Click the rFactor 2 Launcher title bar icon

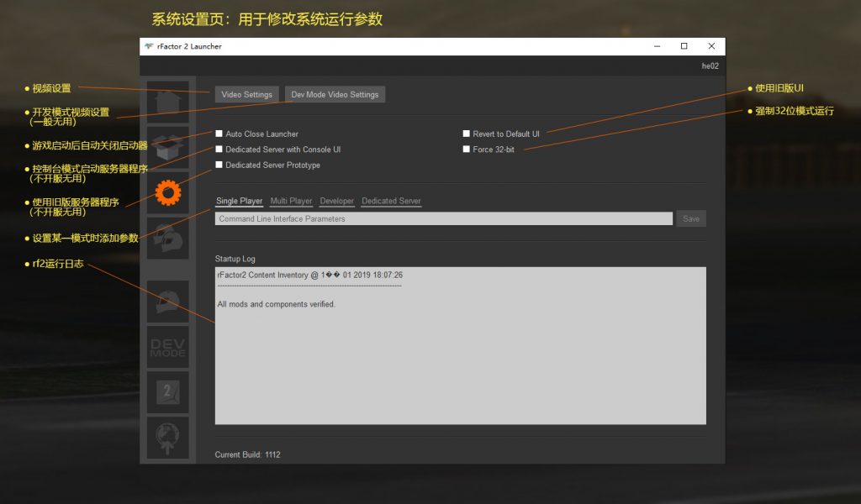click(x=149, y=46)
